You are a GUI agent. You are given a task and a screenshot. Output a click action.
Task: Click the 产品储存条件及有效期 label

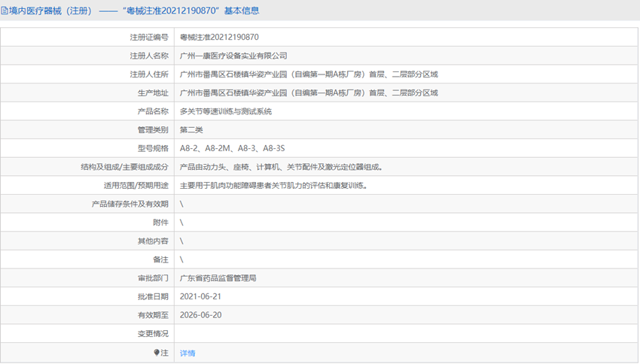(x=130, y=204)
